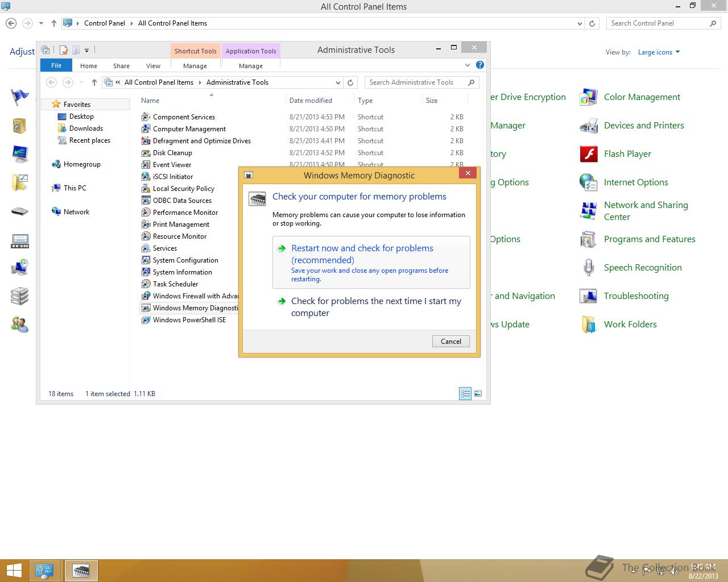The image size is (728, 582).
Task: Click the Help question mark icon
Action: point(480,65)
